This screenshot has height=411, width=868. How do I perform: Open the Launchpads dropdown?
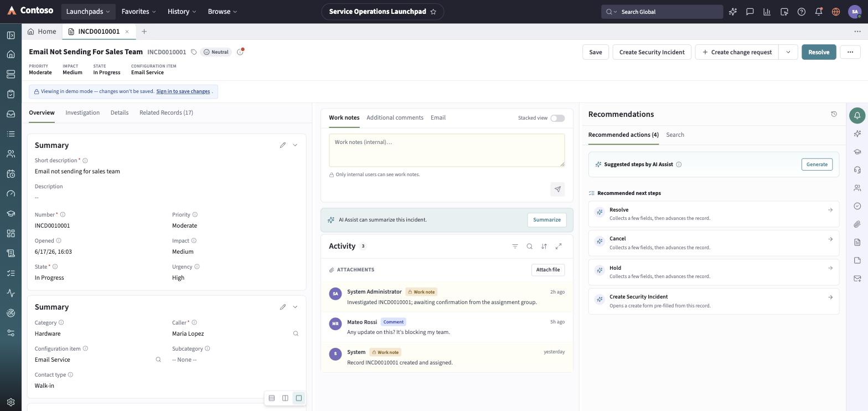click(x=87, y=12)
